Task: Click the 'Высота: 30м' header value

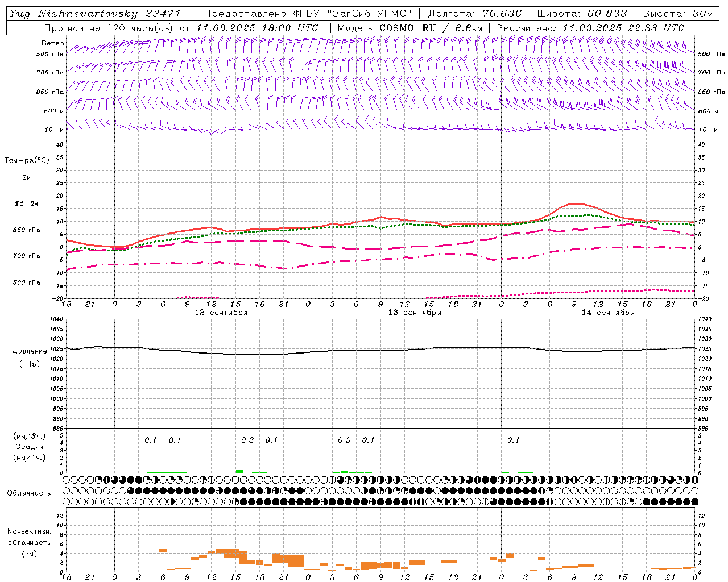Action: [677, 14]
